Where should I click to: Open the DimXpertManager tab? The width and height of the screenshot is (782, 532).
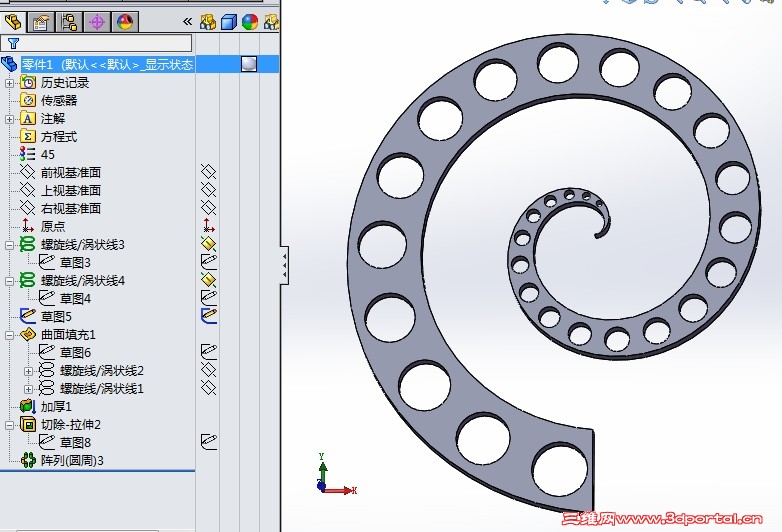click(97, 22)
